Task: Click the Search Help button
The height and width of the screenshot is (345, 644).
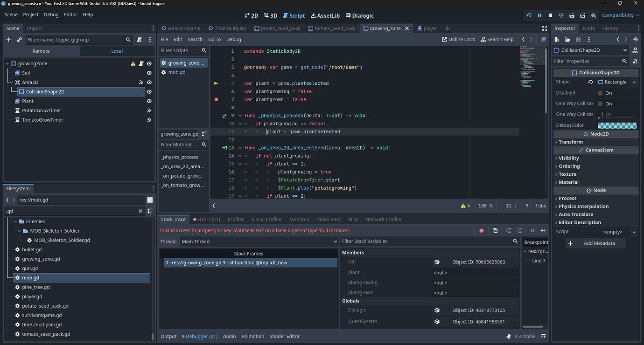Action: [x=497, y=39]
